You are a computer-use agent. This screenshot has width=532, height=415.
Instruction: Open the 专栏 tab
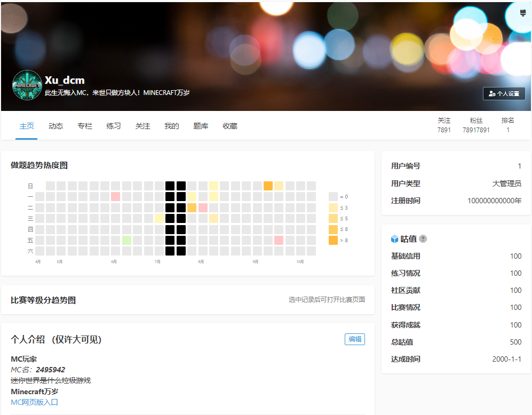click(x=84, y=126)
